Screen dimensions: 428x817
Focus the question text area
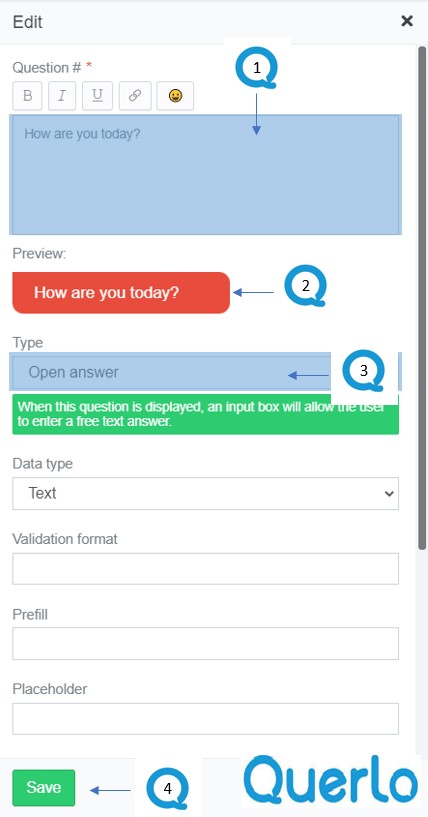click(205, 175)
